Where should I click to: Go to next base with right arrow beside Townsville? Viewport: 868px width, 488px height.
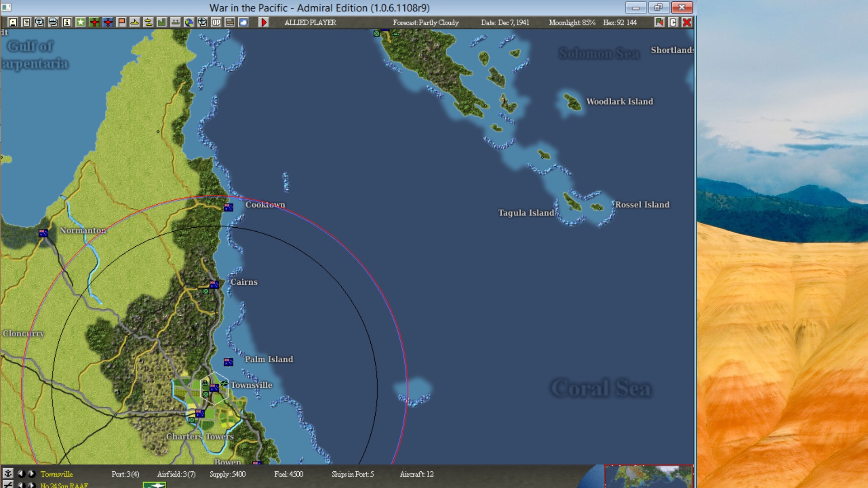pos(32,474)
